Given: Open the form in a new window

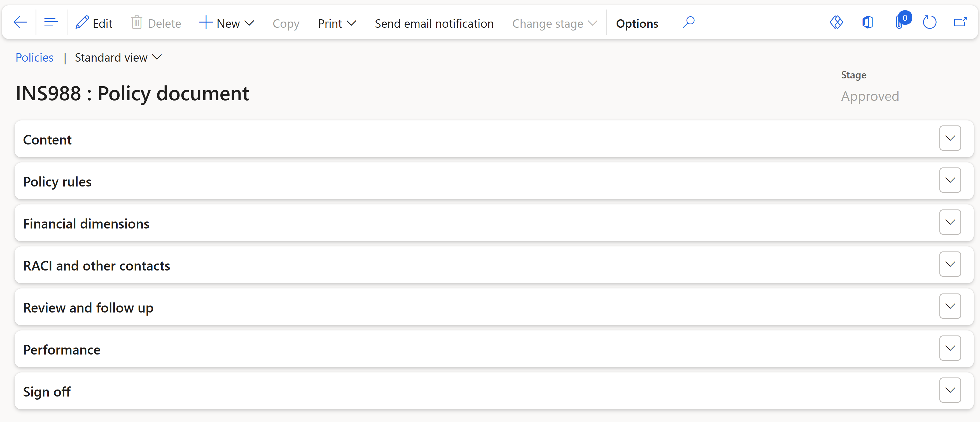Looking at the screenshot, I should click(x=961, y=22).
